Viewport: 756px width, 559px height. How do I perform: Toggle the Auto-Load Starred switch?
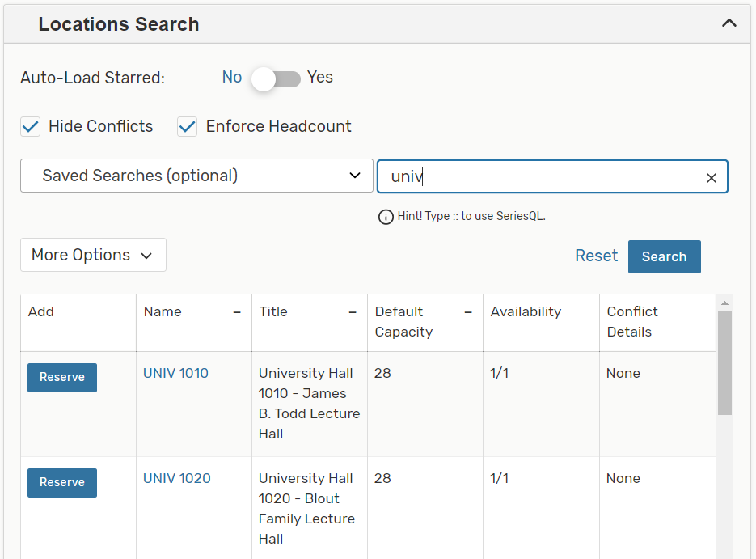[276, 78]
